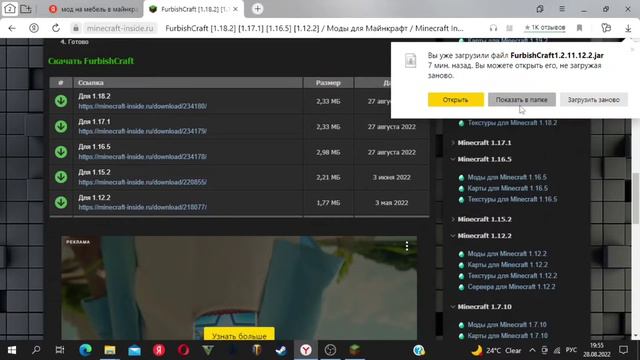Open download link ending 220855

click(x=142, y=182)
